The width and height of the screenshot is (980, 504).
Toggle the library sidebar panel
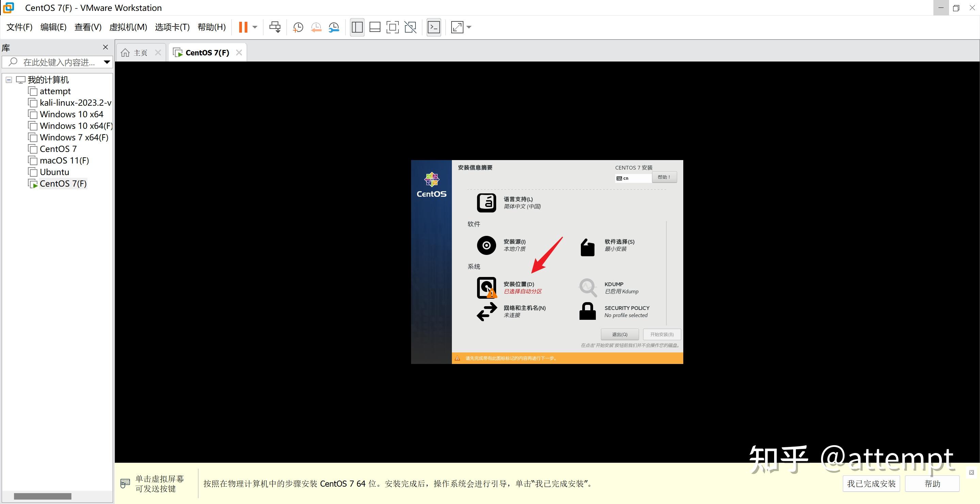(357, 27)
